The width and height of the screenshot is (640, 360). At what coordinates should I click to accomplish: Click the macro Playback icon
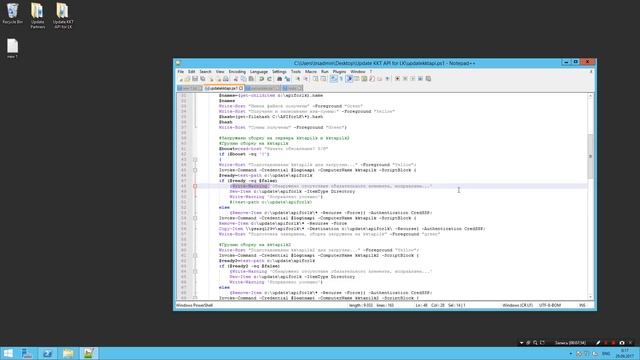412,79
